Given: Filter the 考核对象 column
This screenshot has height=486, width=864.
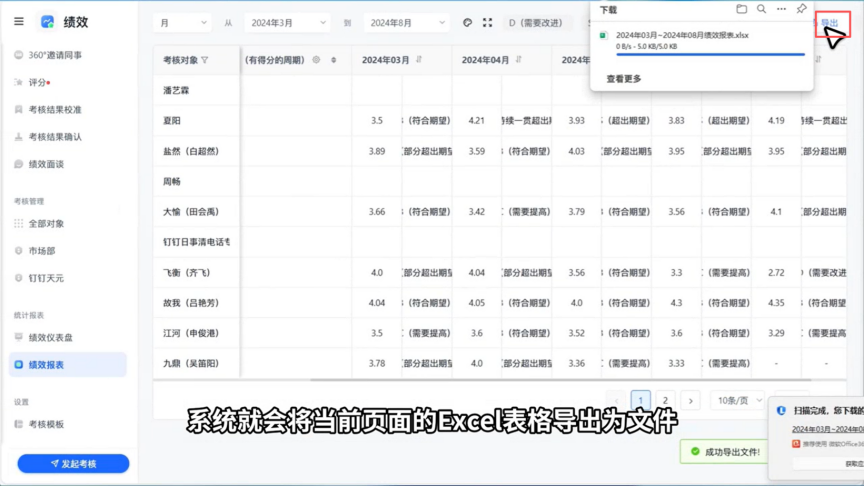Looking at the screenshot, I should click(x=205, y=60).
